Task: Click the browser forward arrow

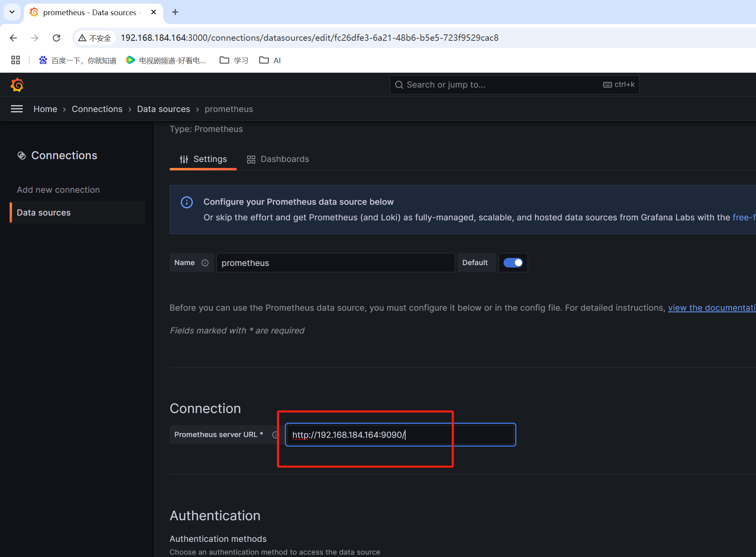Action: 35,38
